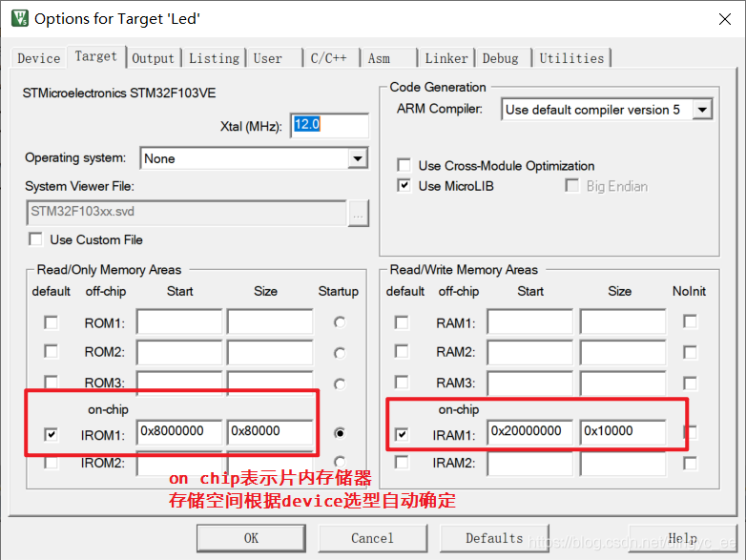Select IROM1 Startup radio button
746x560 pixels.
[x=340, y=433]
